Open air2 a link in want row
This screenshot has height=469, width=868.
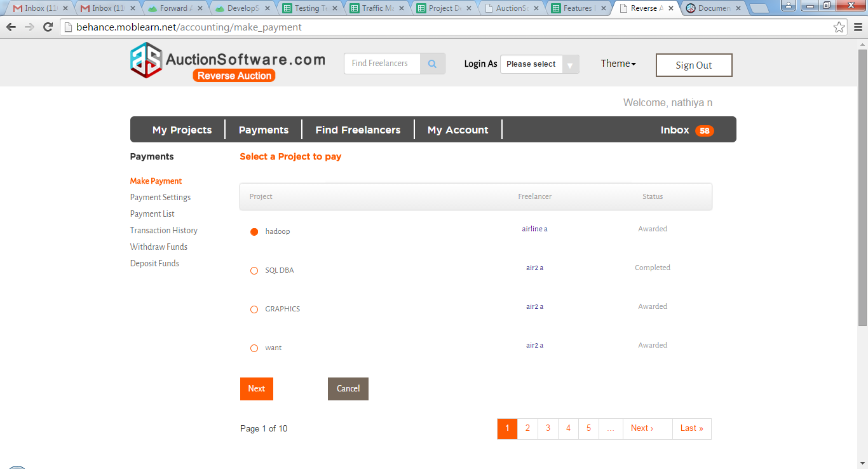[x=534, y=345]
